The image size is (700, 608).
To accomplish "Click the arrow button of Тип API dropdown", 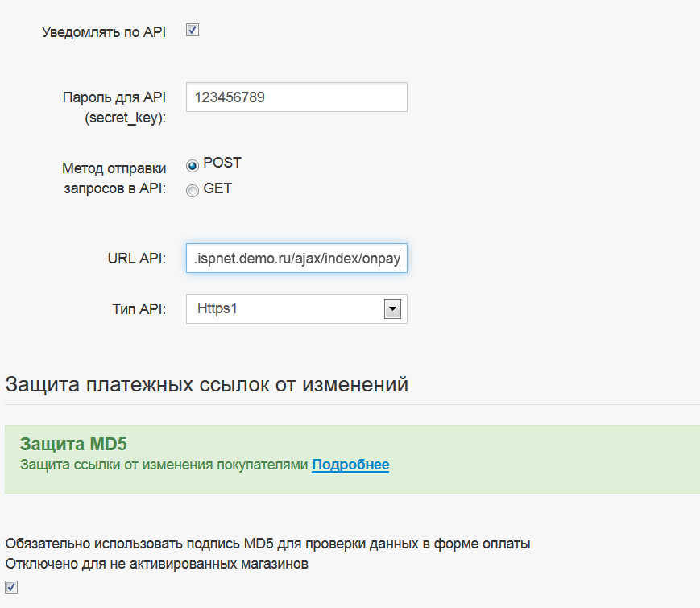I will point(392,308).
